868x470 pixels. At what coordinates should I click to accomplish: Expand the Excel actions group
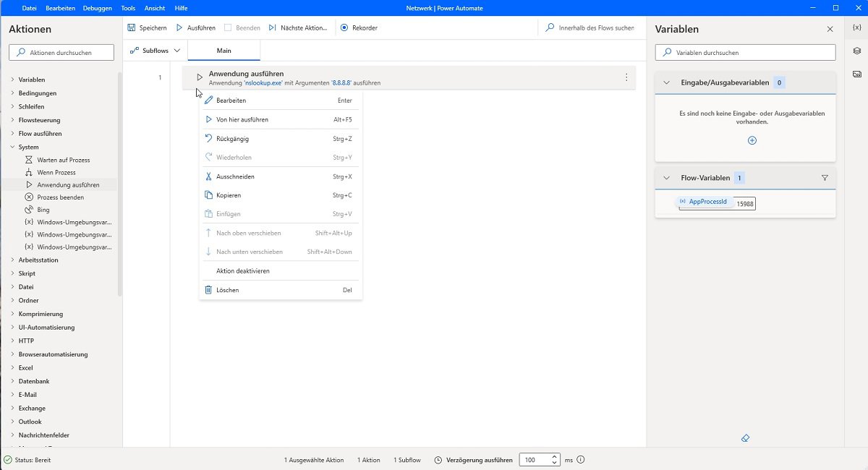point(25,367)
